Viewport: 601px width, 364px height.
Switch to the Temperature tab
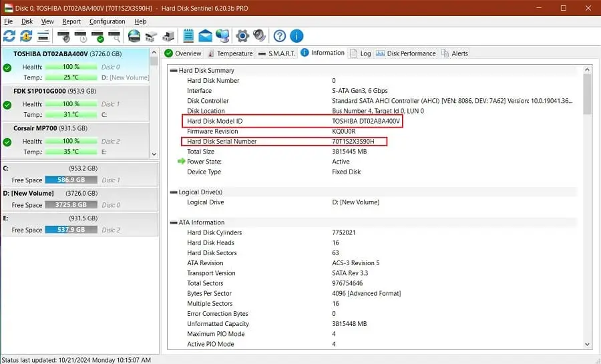pyautogui.click(x=230, y=53)
